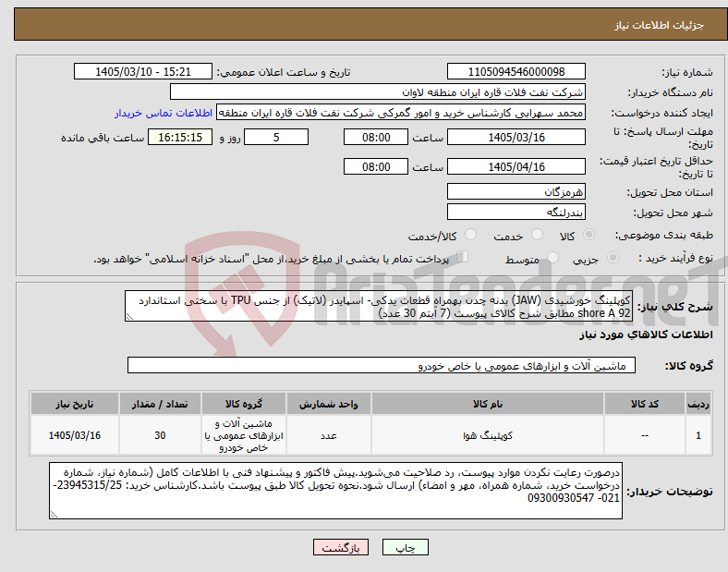Select the کالا/خدمت radio button
The width and height of the screenshot is (728, 572).
point(470,235)
